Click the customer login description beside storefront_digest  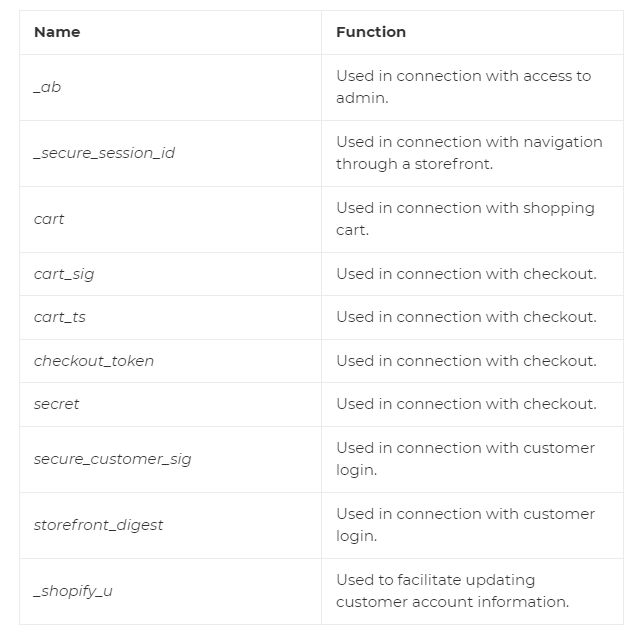tap(465, 525)
